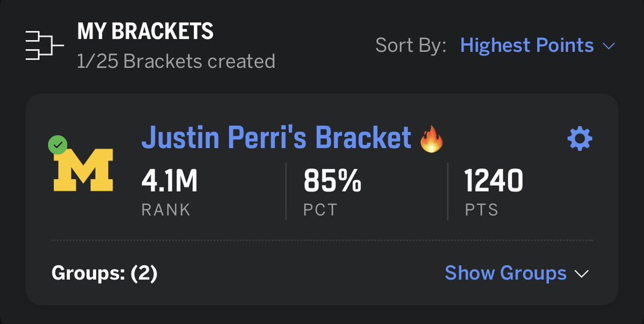The height and width of the screenshot is (324, 644).
Task: Open the Highest Points sort chevron
Action: tap(608, 46)
